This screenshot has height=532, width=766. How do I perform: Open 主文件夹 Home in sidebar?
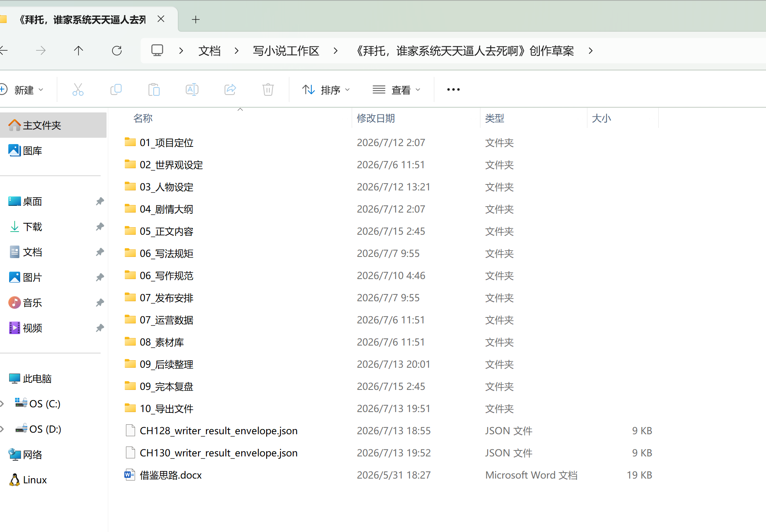53,125
